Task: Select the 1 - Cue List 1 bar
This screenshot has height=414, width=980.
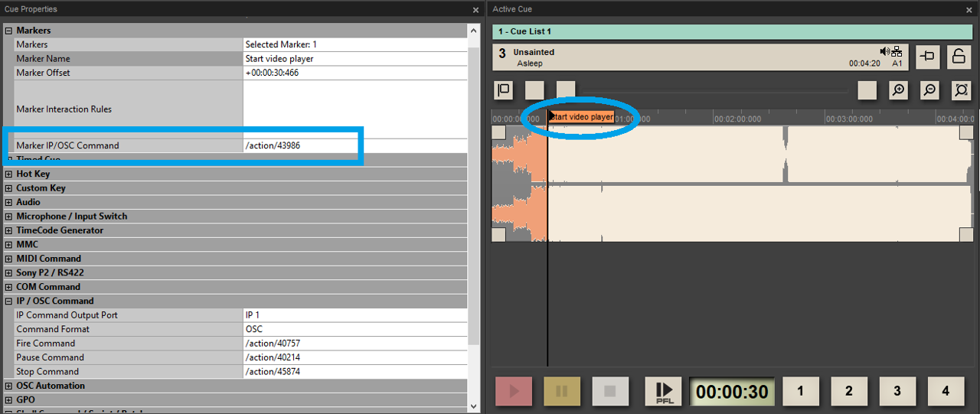Action: (x=732, y=31)
